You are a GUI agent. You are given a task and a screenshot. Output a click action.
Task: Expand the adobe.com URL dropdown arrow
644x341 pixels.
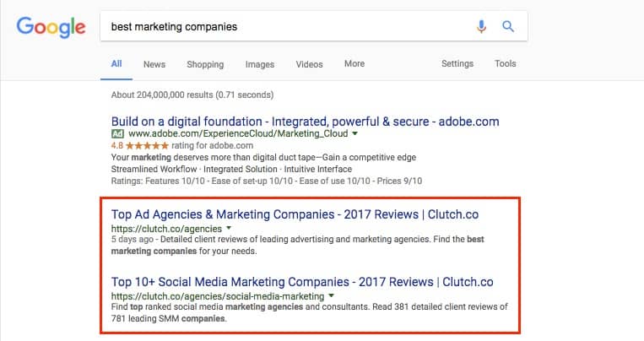pos(354,133)
